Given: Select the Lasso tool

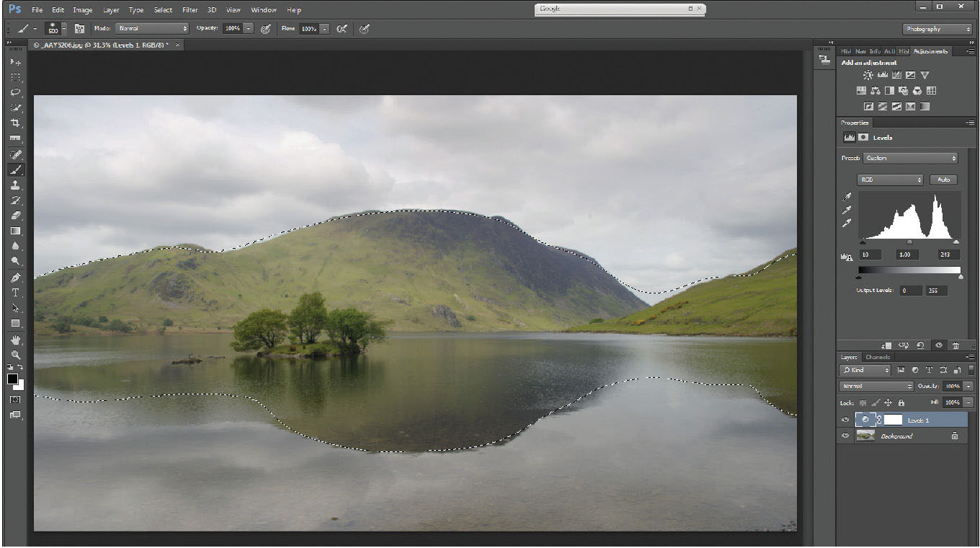Looking at the screenshot, I should [15, 92].
